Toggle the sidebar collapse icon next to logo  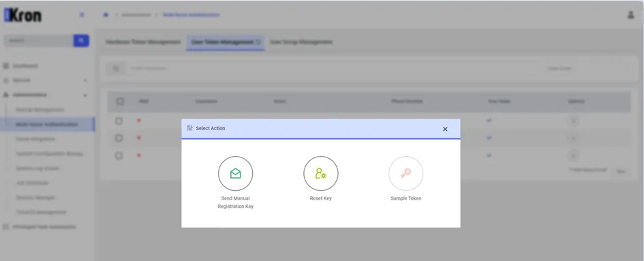click(82, 15)
